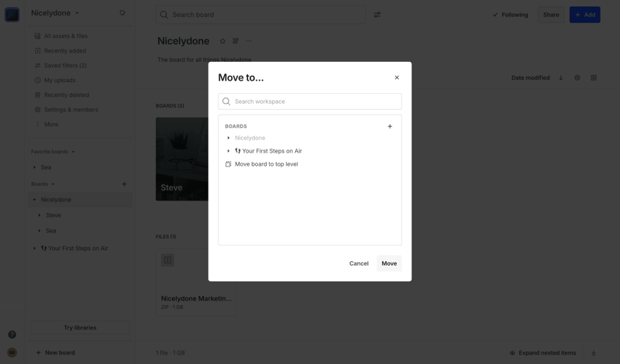
Task: Collapse the Nicelydone board in sidebar
Action: click(x=34, y=200)
